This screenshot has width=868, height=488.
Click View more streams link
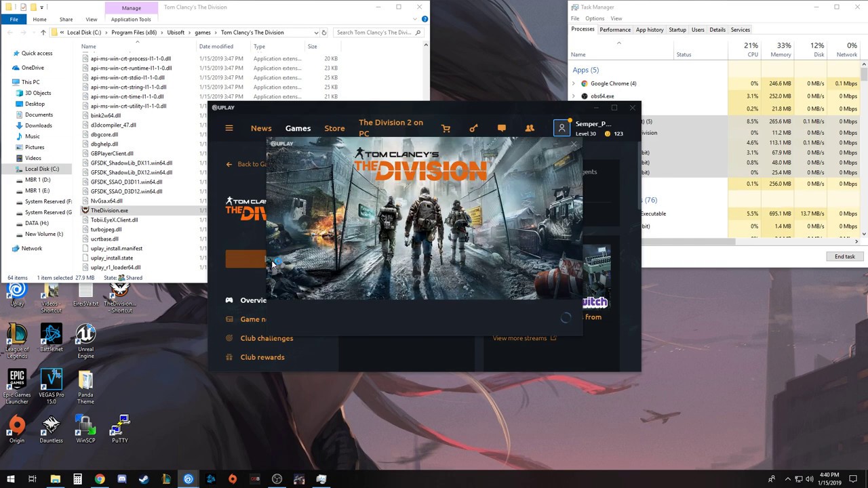pos(524,338)
